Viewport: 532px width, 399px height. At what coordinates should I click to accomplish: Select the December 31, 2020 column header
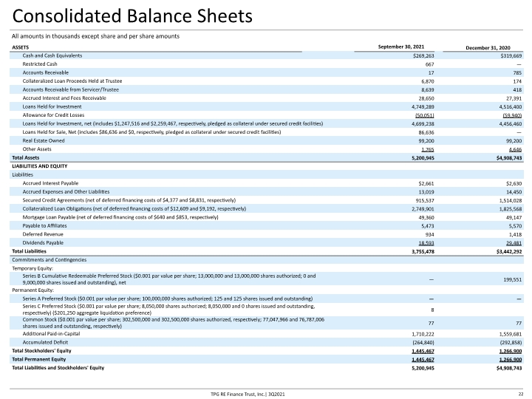click(488, 48)
